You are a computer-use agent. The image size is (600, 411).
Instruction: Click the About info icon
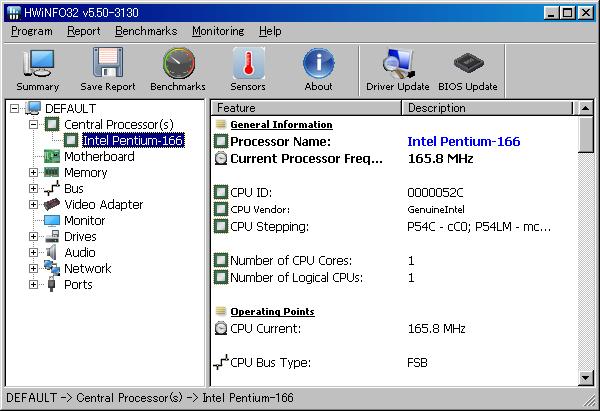coord(318,63)
